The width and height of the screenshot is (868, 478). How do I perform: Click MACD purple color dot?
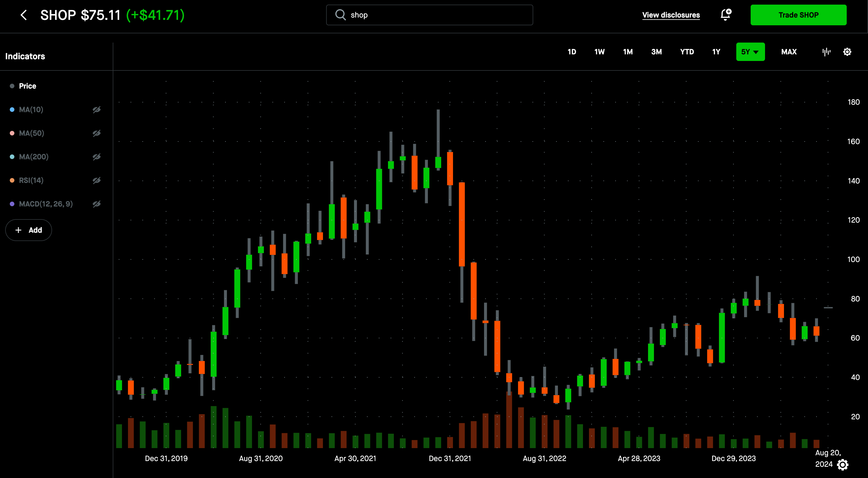click(12, 204)
